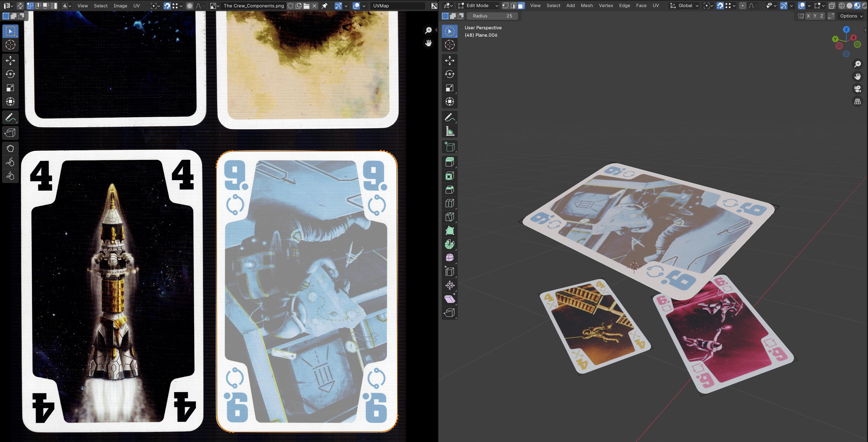The height and width of the screenshot is (442, 868).
Task: Open the Mesh menu
Action: [x=587, y=6]
